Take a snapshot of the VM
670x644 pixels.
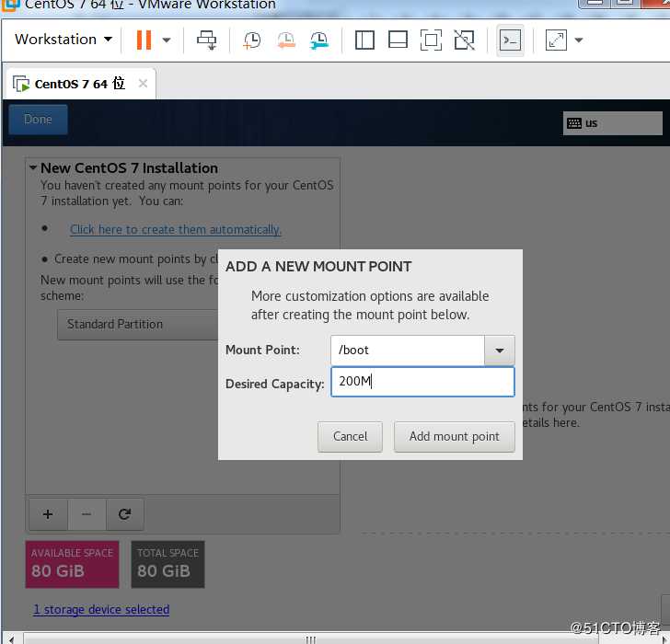[x=251, y=40]
